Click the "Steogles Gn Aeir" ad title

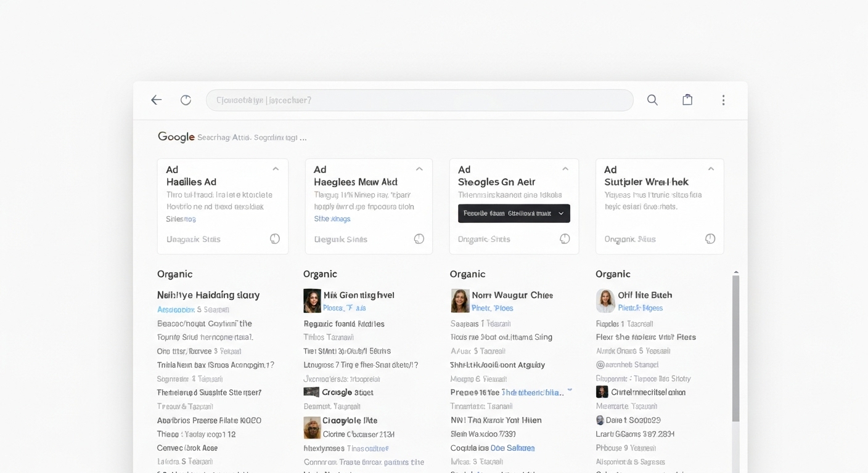(496, 182)
